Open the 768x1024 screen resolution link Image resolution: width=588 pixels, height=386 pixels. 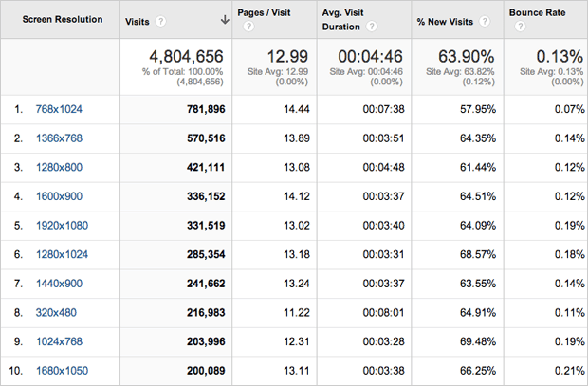point(59,110)
